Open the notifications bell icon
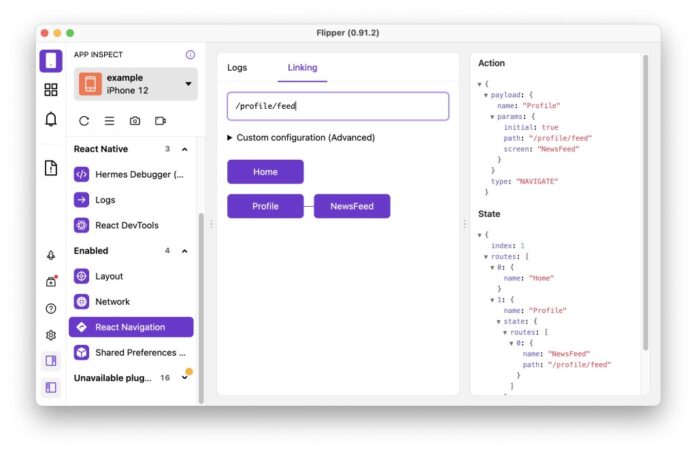696x453 pixels. pos(51,119)
